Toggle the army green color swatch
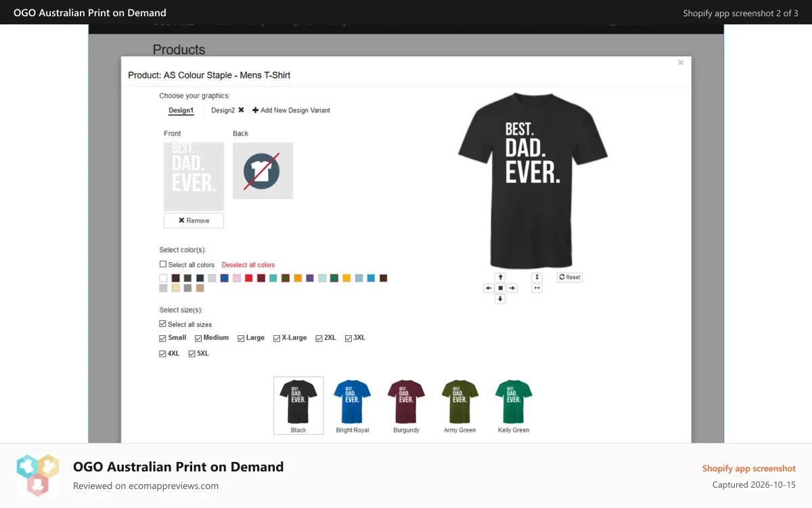The image size is (812, 508). pos(286,278)
